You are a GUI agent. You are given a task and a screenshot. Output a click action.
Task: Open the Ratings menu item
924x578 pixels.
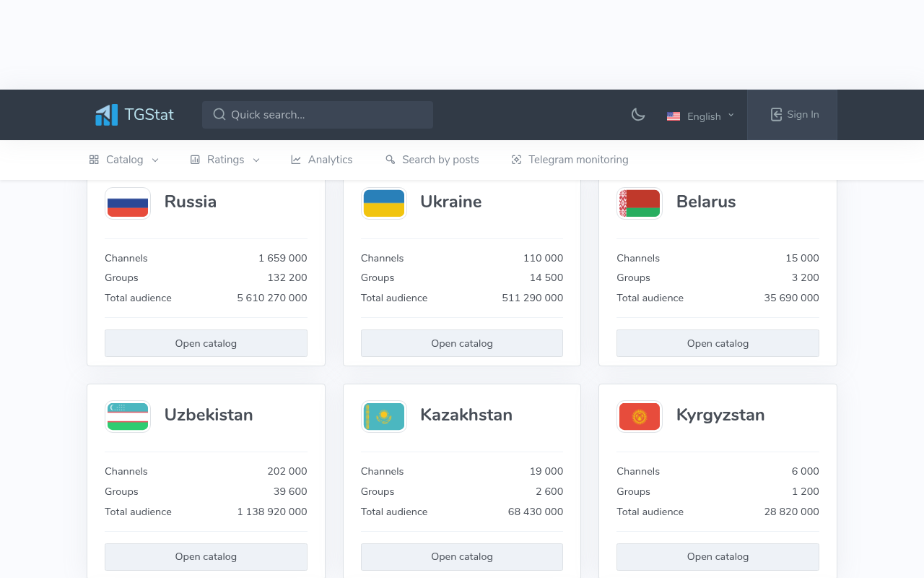click(x=225, y=160)
